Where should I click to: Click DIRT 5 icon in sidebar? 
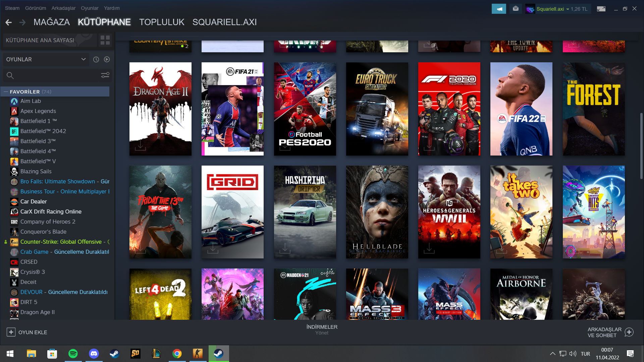point(14,302)
